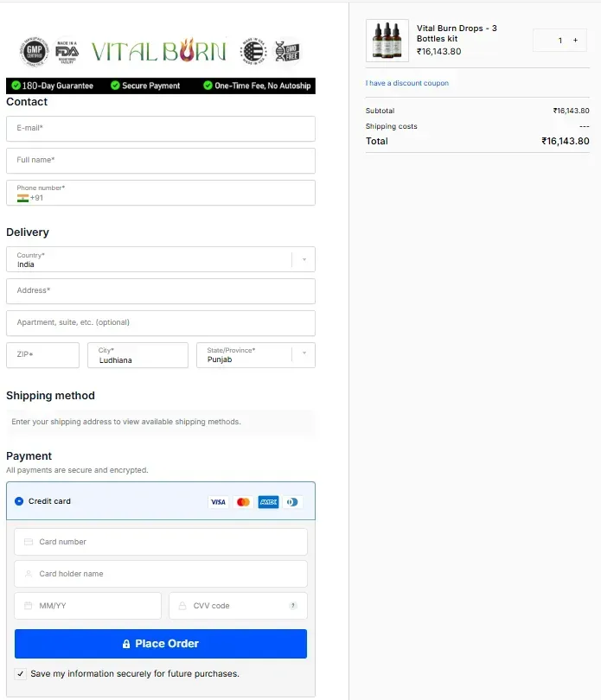The image size is (601, 700).
Task: Click the GMP certified badge icon
Action: click(35, 51)
